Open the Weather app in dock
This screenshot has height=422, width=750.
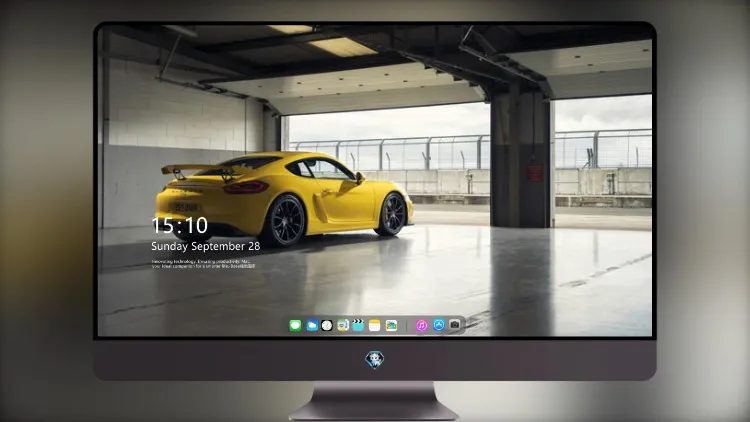pos(312,326)
